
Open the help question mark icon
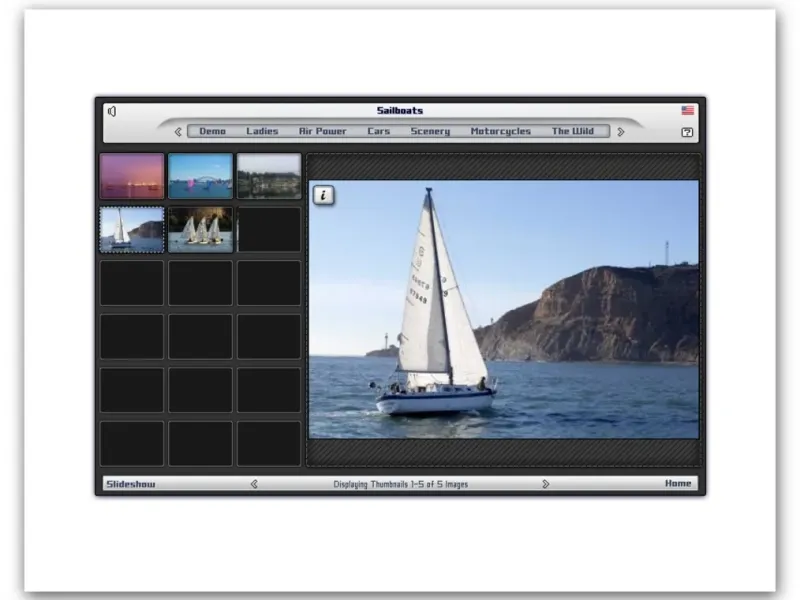687,132
